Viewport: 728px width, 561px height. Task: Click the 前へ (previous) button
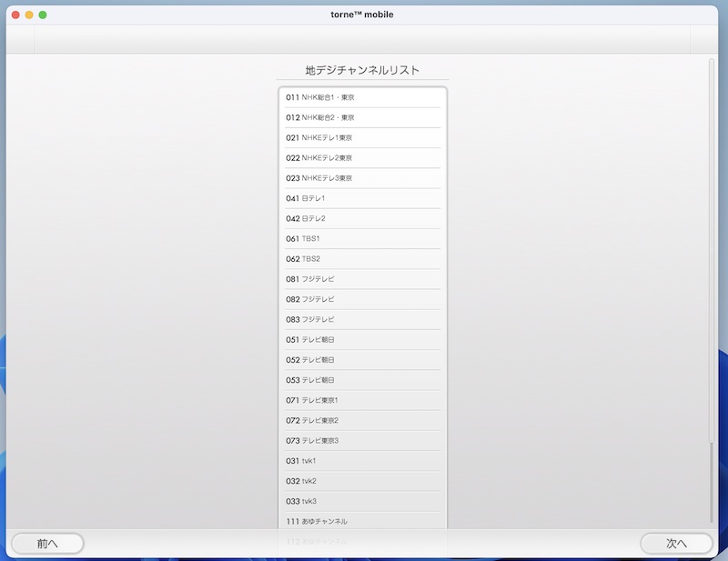(x=47, y=544)
